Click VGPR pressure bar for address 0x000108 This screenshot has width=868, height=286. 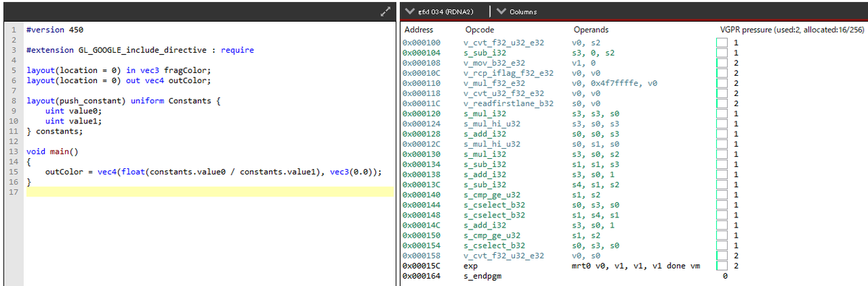[x=721, y=63]
